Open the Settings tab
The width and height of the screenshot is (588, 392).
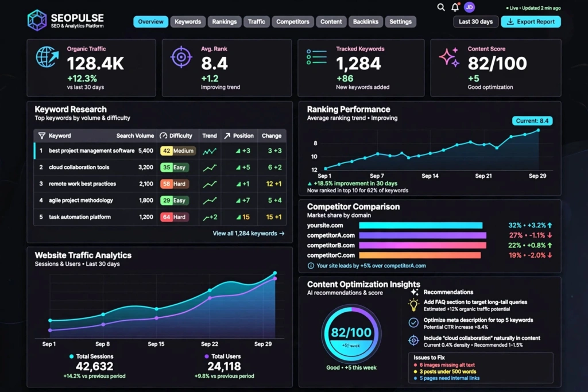[x=400, y=22]
